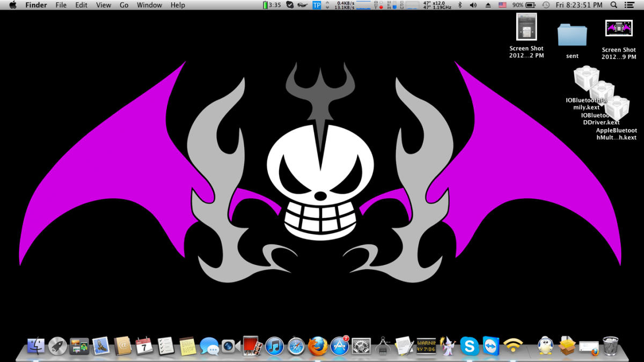The height and width of the screenshot is (362, 644).
Task: Open US flag input source menu
Action: click(502, 5)
